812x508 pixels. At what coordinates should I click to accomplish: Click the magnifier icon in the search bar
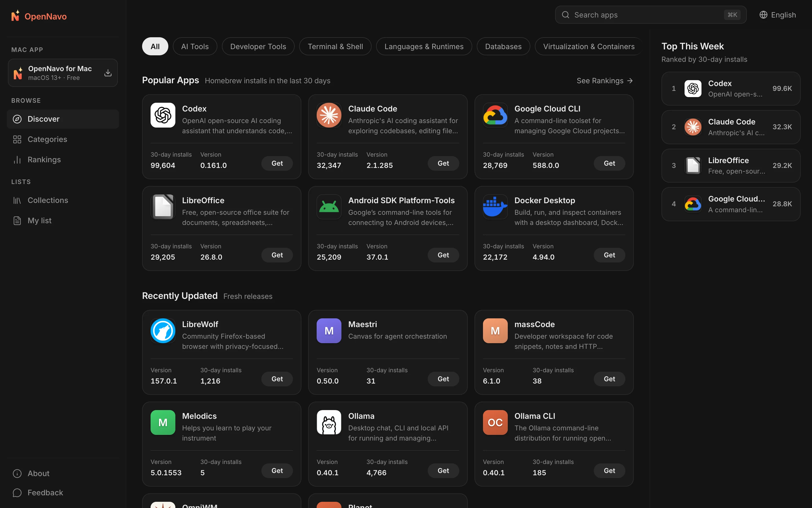click(565, 15)
